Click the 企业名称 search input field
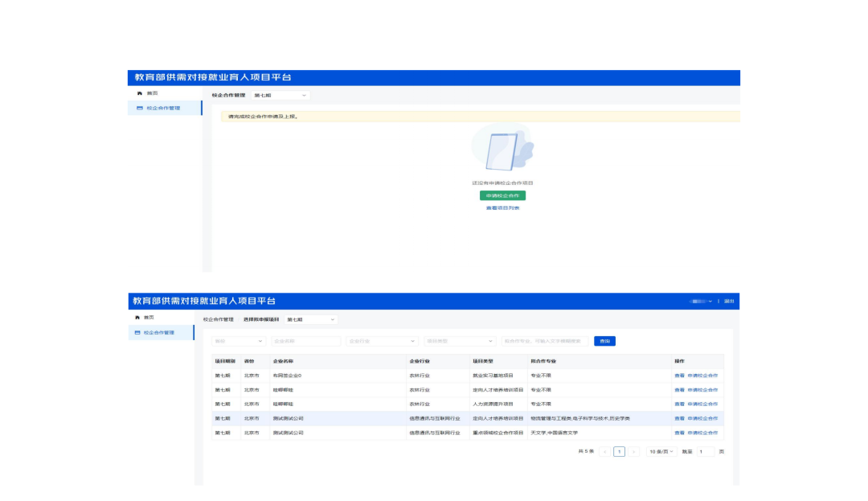 pyautogui.click(x=306, y=341)
